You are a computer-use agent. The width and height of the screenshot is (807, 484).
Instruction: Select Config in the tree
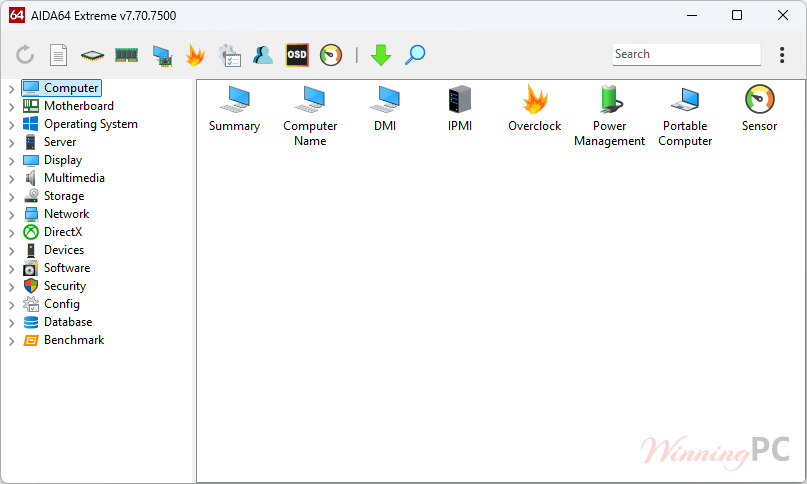coord(51,304)
